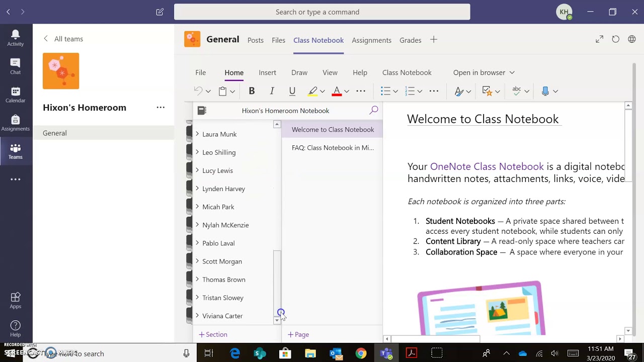Follow the OneNote Class Notebook link
The image size is (644, 362).
pyautogui.click(x=487, y=166)
